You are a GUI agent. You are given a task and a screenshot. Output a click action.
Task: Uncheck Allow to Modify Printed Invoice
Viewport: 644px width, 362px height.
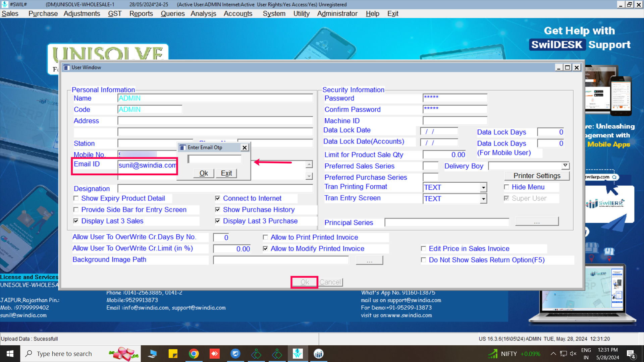(265, 249)
